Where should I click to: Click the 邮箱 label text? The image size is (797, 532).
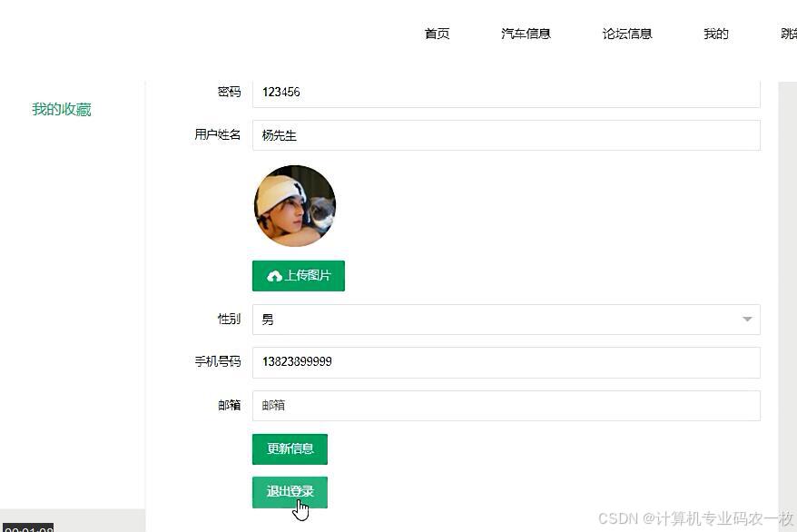pyautogui.click(x=230, y=405)
